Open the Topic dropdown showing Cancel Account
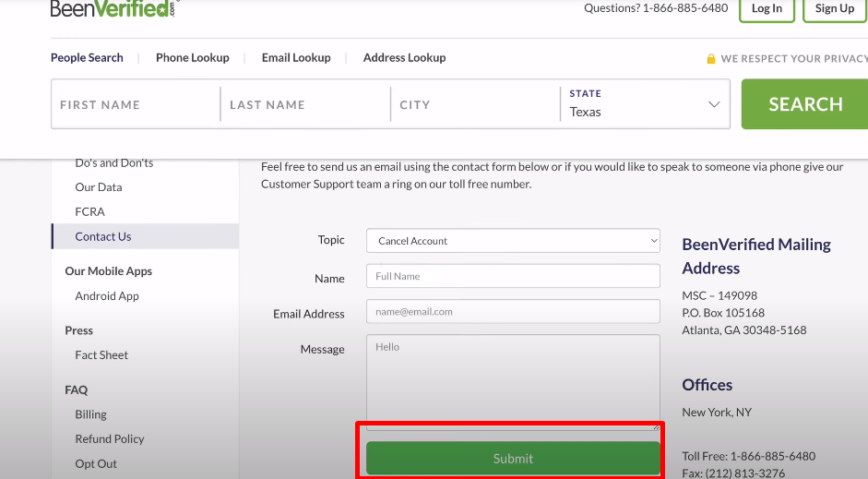This screenshot has height=479, width=868. [513, 241]
